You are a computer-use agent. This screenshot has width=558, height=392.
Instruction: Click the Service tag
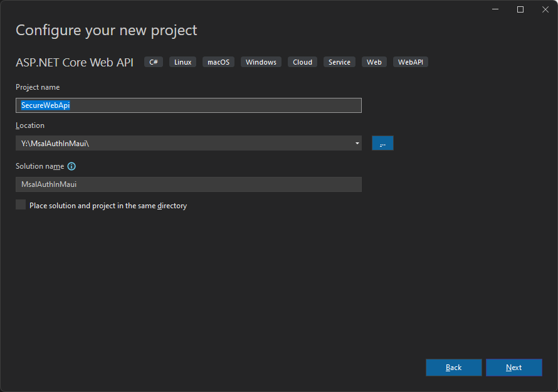(339, 62)
